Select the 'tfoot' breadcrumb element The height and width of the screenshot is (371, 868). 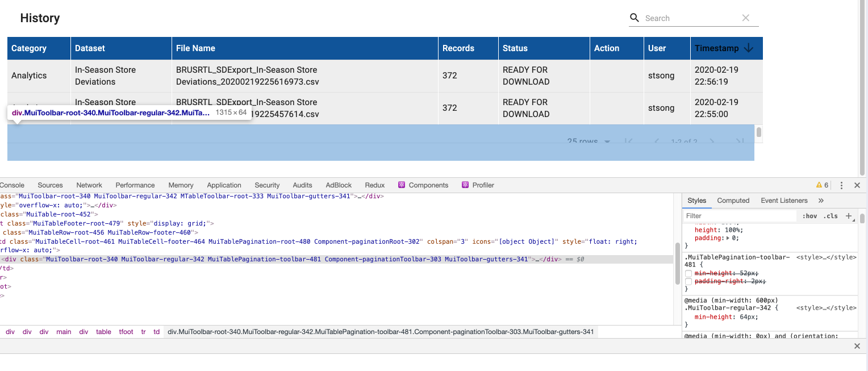126,332
